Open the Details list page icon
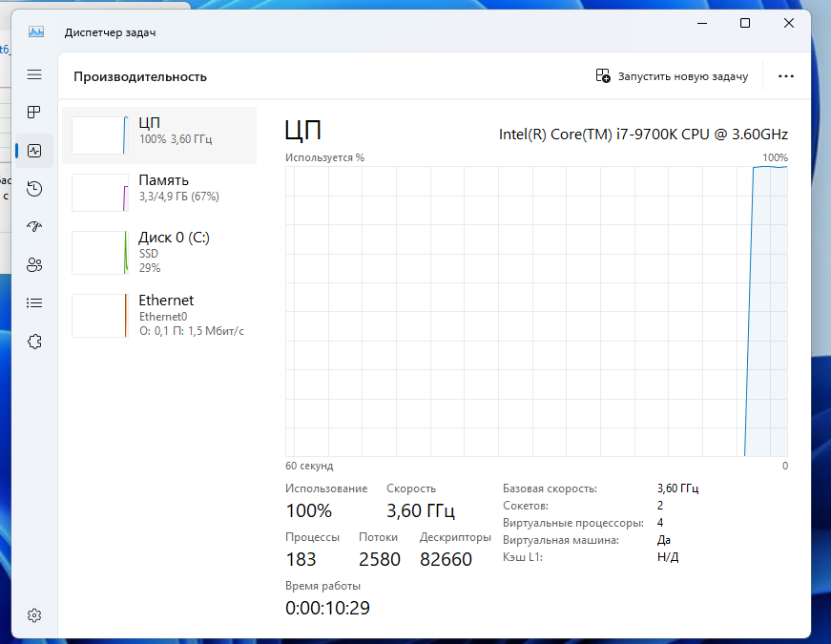 click(x=34, y=303)
